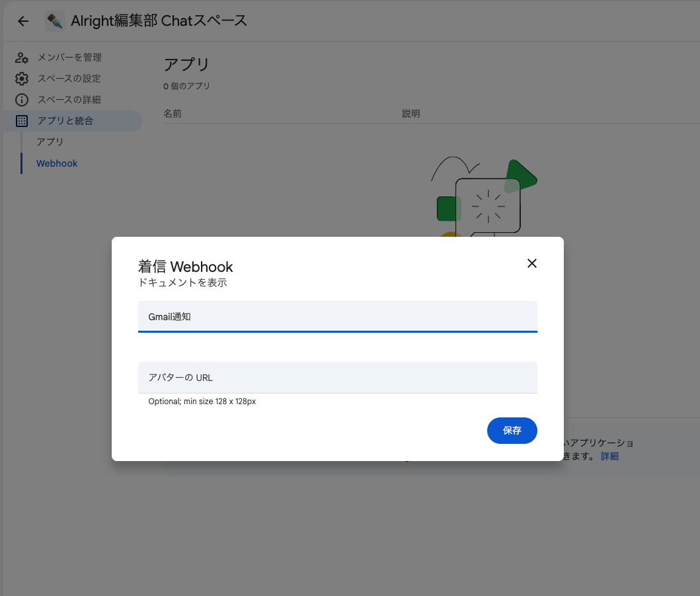Close the 着信 Webhook dialog
700x596 pixels.
tap(531, 263)
